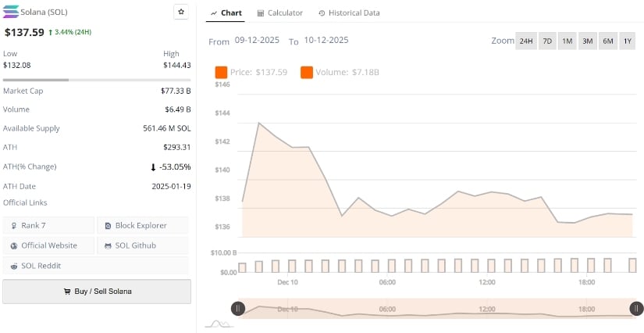
Task: Click the Rank 7 badge icon
Action: (15, 226)
